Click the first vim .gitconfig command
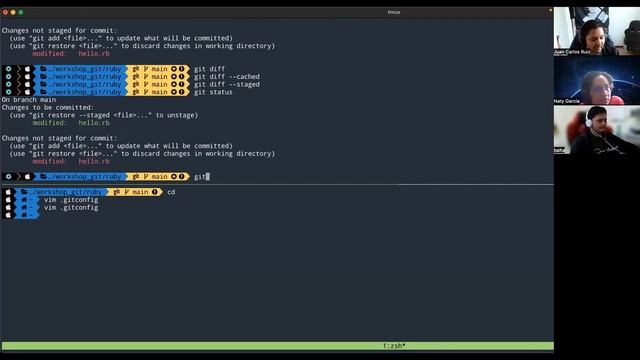Image resolution: width=640 pixels, height=360 pixels. [71, 200]
